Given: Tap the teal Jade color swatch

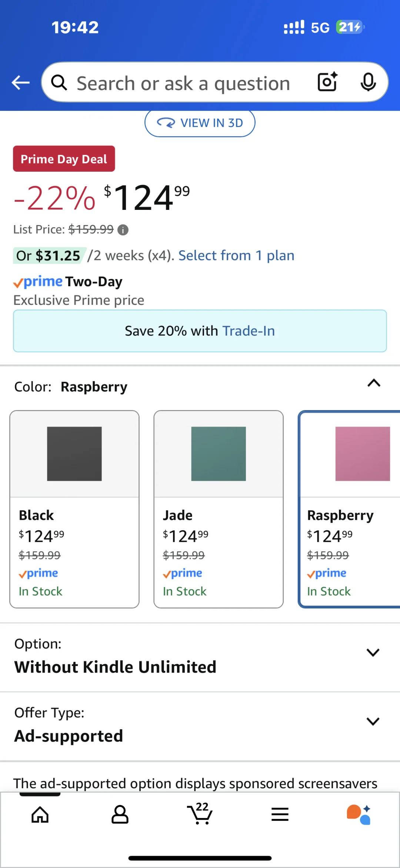Looking at the screenshot, I should tap(219, 454).
